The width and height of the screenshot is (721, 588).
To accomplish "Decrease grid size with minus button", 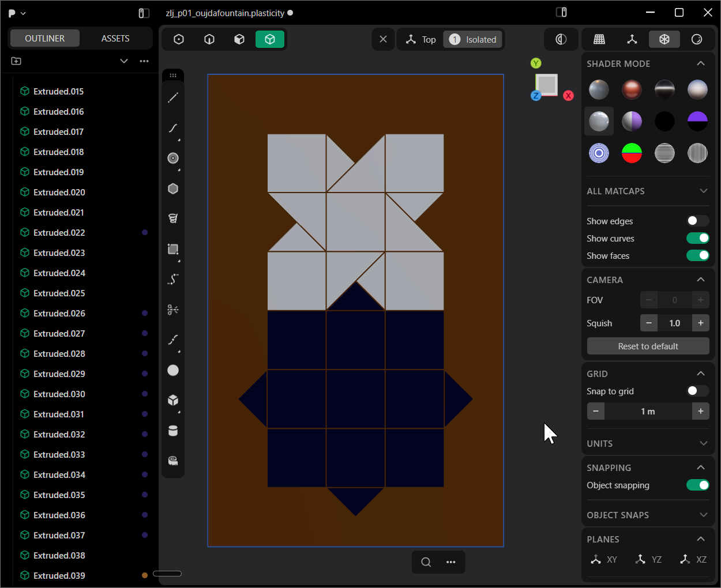I will coord(596,411).
